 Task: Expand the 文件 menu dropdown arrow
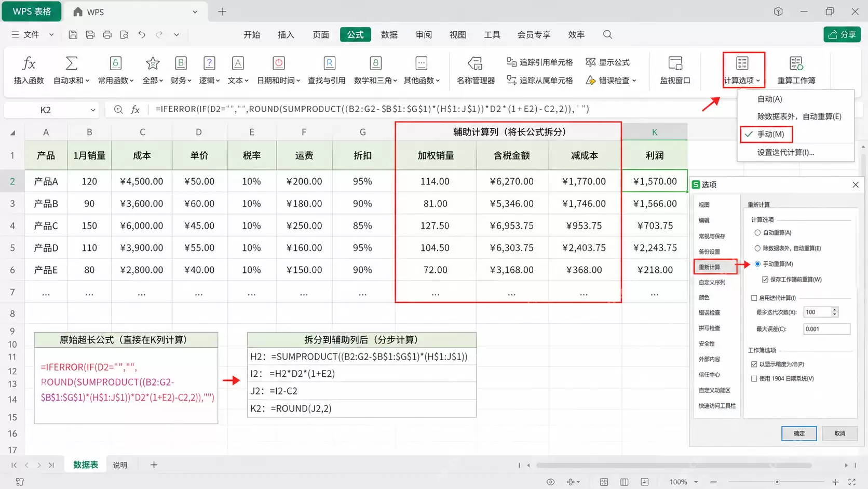pos(51,35)
